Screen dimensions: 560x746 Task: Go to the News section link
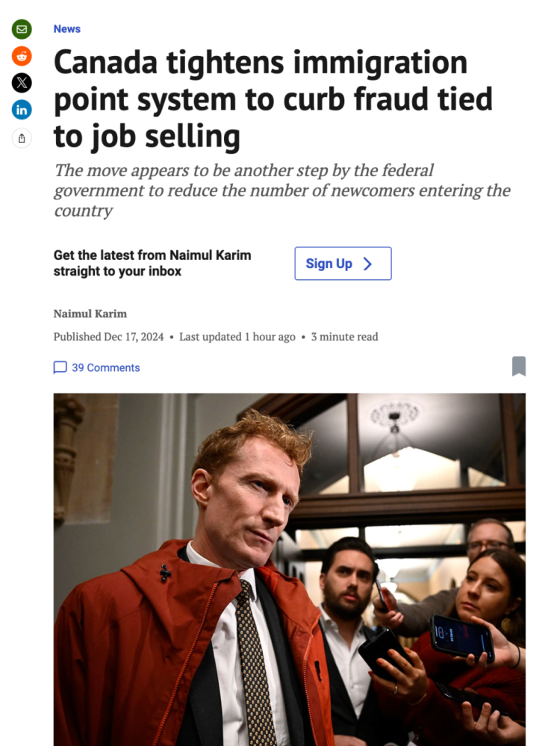pyautogui.click(x=67, y=29)
